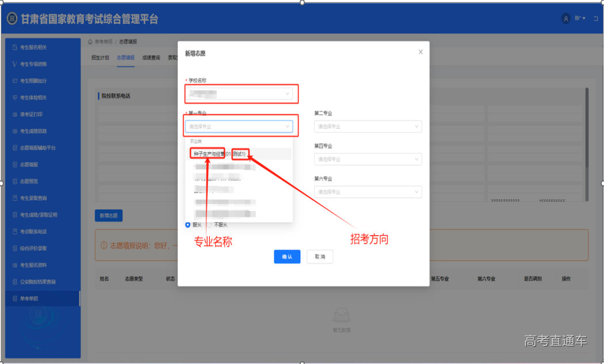Viewport: 604px width, 364px height.
Task: Switch to the 成绩查询 tab
Action: point(151,58)
